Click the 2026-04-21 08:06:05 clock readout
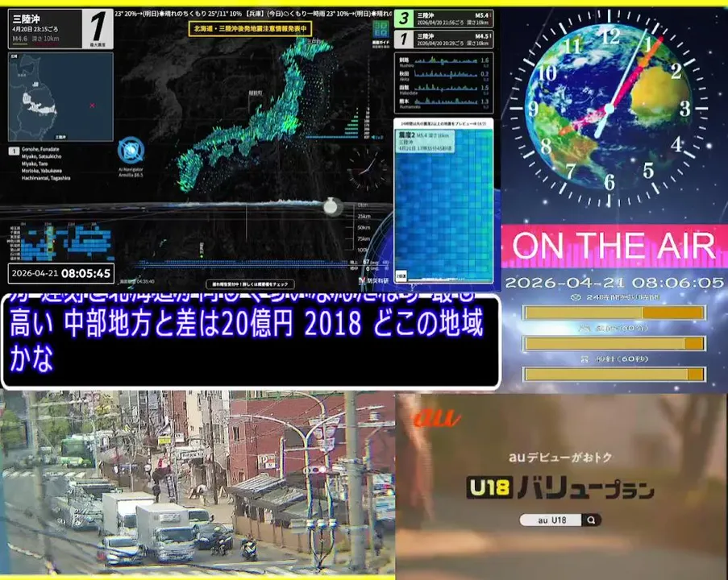This screenshot has width=728, height=580. pyautogui.click(x=614, y=283)
